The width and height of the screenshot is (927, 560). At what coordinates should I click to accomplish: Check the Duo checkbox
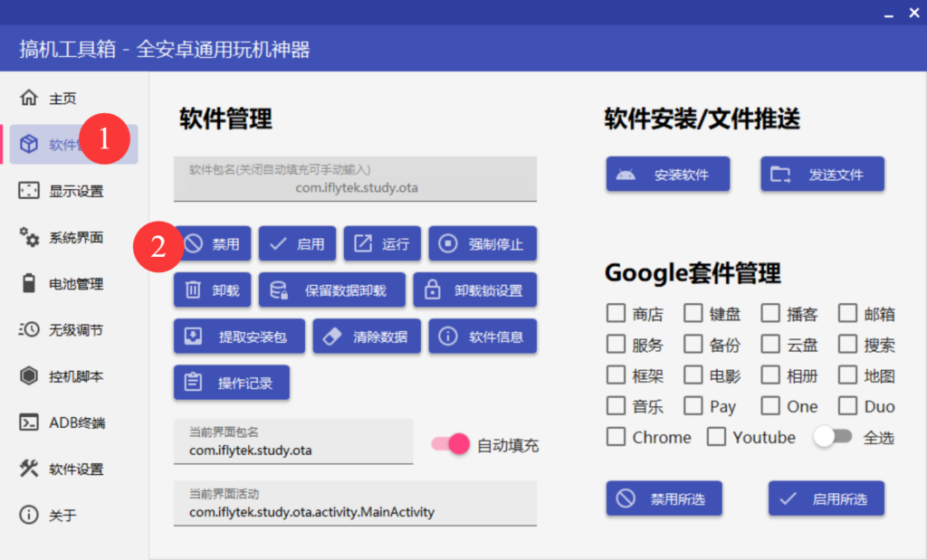(847, 406)
